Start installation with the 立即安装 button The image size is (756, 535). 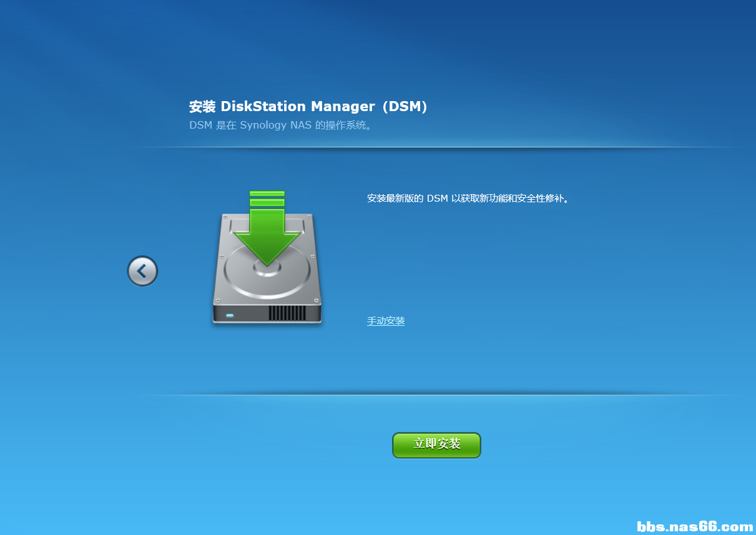coord(436,445)
